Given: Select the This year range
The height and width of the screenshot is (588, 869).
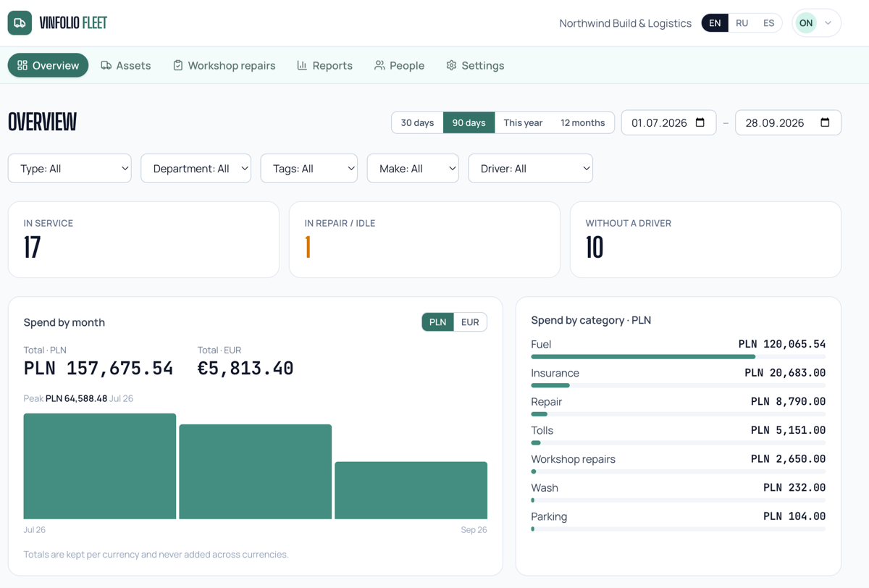Looking at the screenshot, I should pos(523,122).
